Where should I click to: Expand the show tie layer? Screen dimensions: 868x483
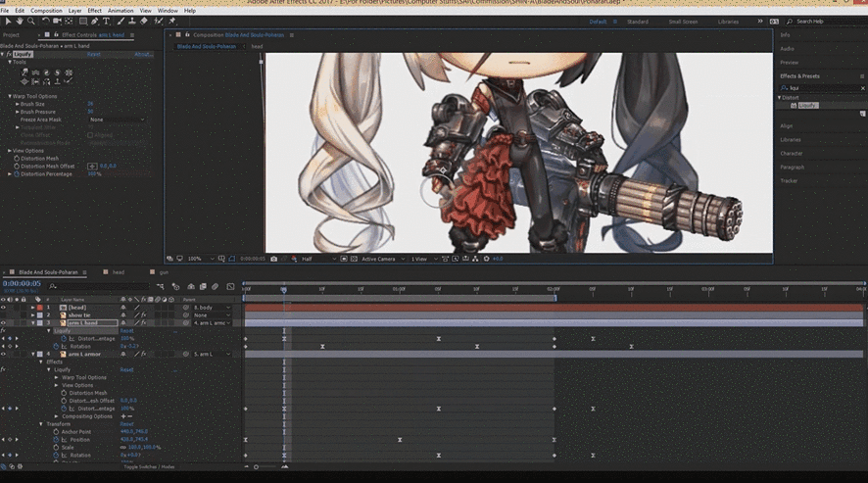click(x=32, y=315)
